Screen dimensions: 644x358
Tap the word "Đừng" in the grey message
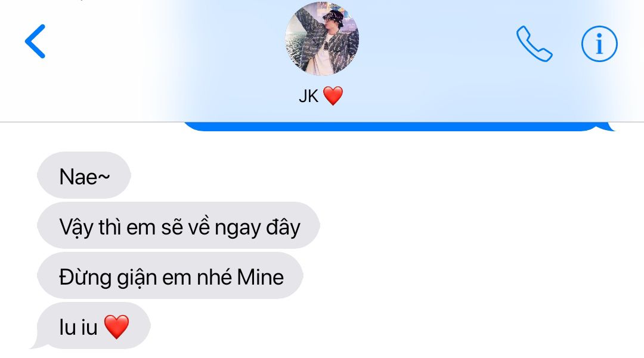(x=85, y=278)
